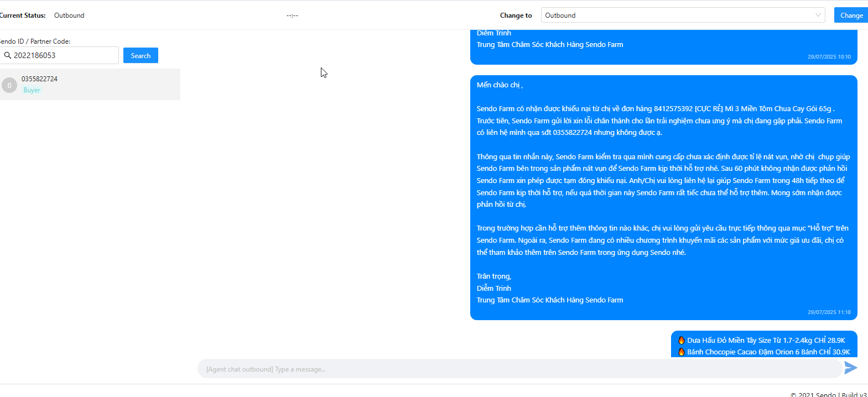This screenshot has width=868, height=397.
Task: Focus the agent chat outbound message input
Action: click(x=520, y=369)
